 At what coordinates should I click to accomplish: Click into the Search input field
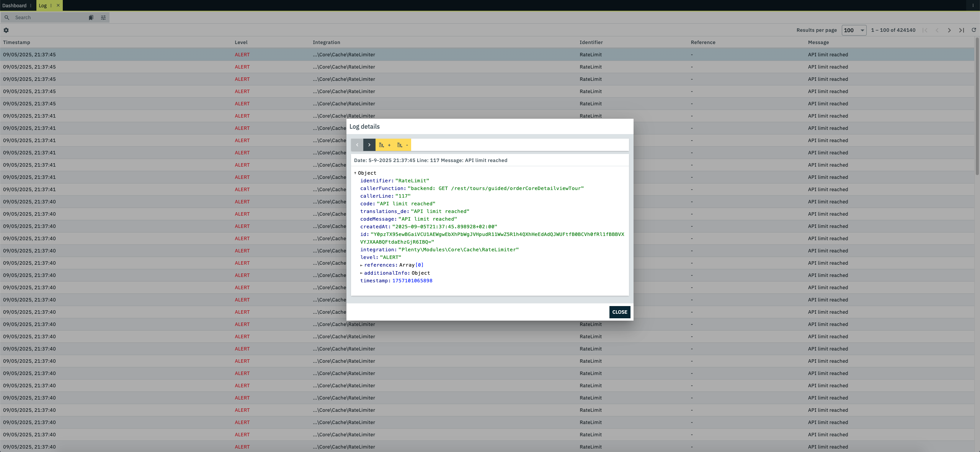pyautogui.click(x=46, y=18)
